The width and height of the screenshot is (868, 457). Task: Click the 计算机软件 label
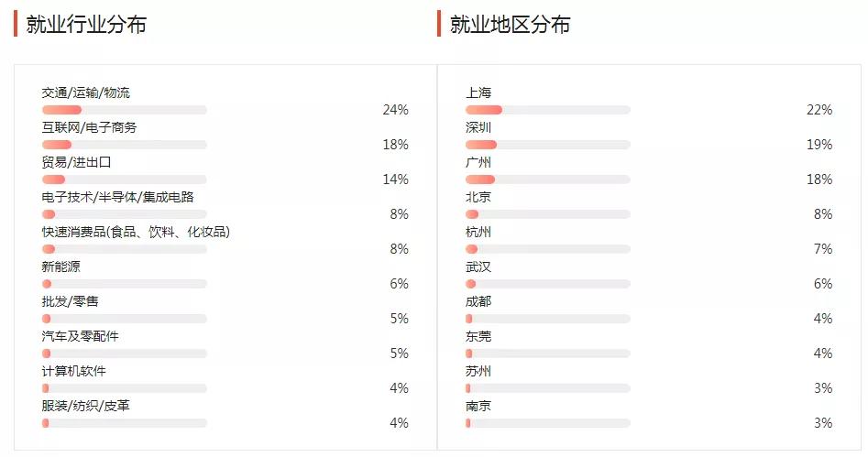(73, 371)
